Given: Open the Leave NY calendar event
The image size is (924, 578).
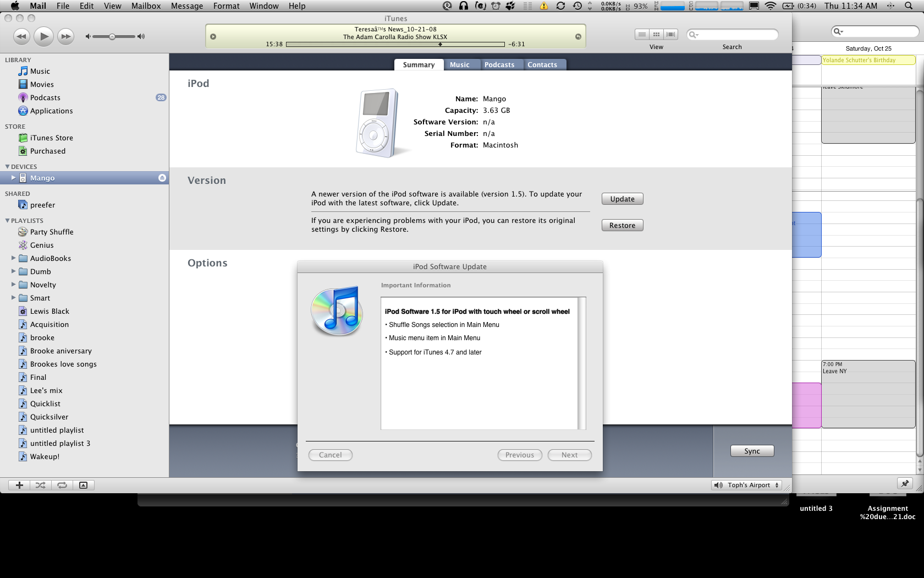Looking at the screenshot, I should (x=868, y=394).
